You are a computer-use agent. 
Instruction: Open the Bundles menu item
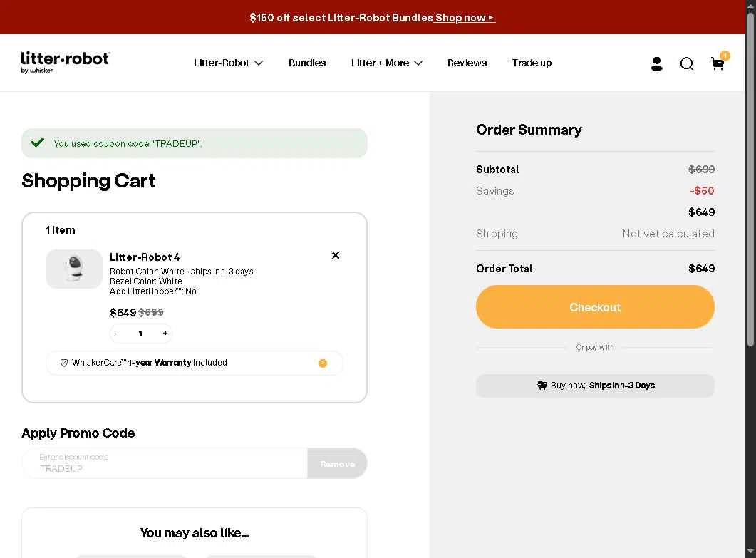307,63
